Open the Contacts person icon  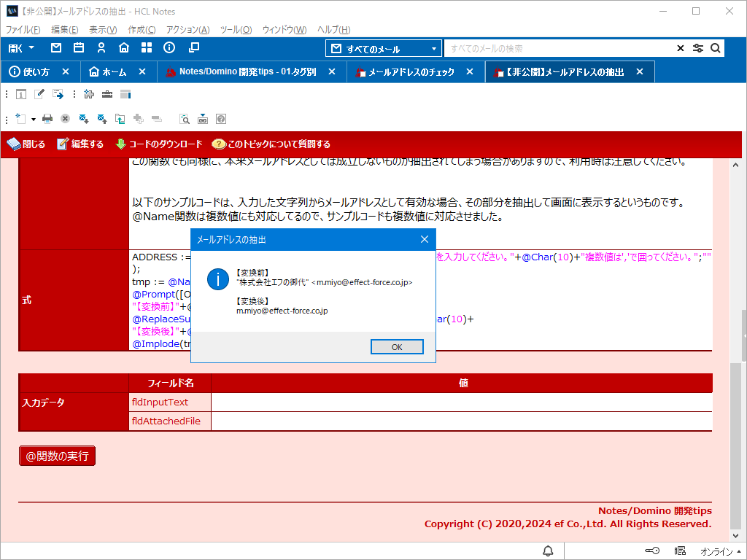pos(101,48)
